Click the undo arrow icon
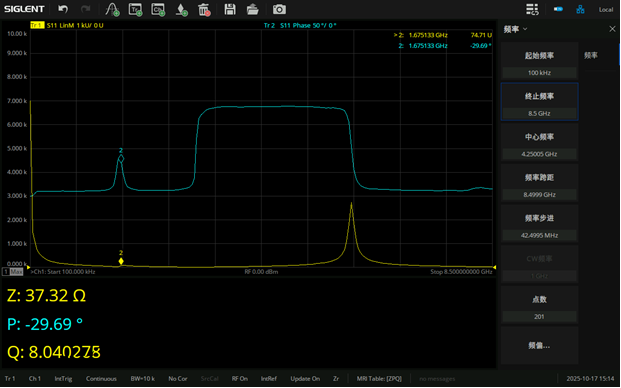The width and height of the screenshot is (621, 388). [63, 9]
